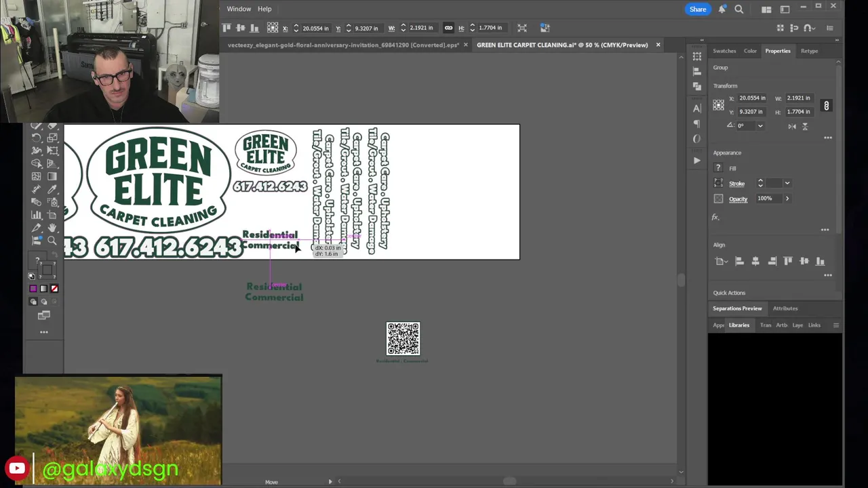Click the opacity 100% value field
This screenshot has height=488, width=868.
[x=769, y=199]
